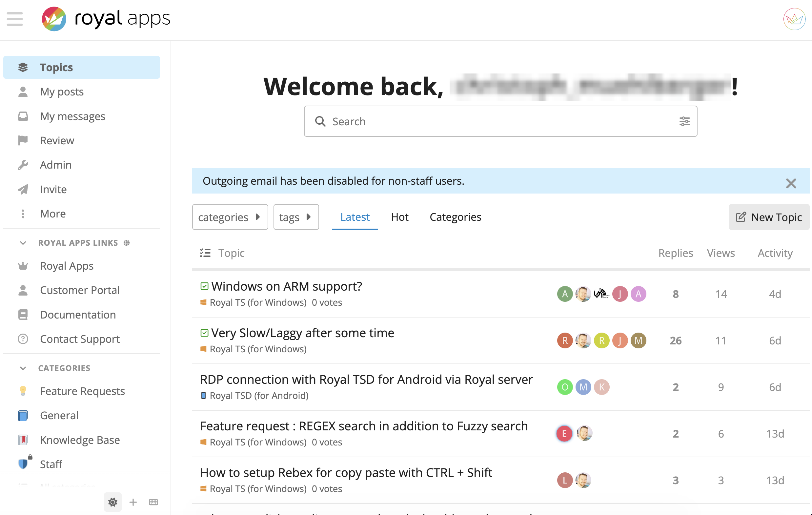Switch to the Categories tab
This screenshot has width=812, height=515.
(x=455, y=217)
